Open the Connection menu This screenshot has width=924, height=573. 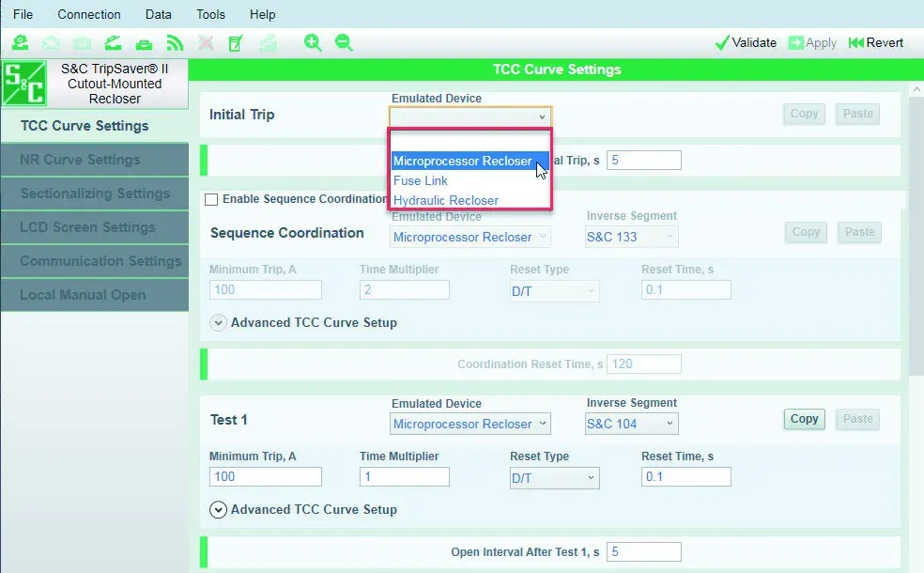(89, 14)
